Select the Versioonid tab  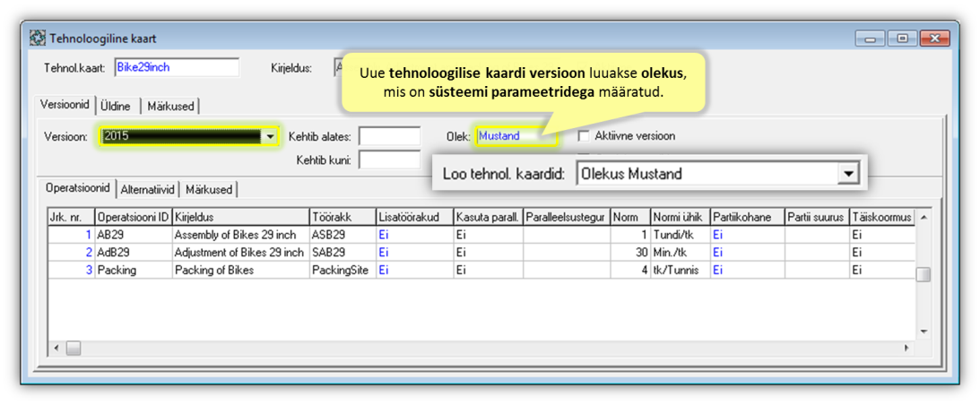pos(65,106)
